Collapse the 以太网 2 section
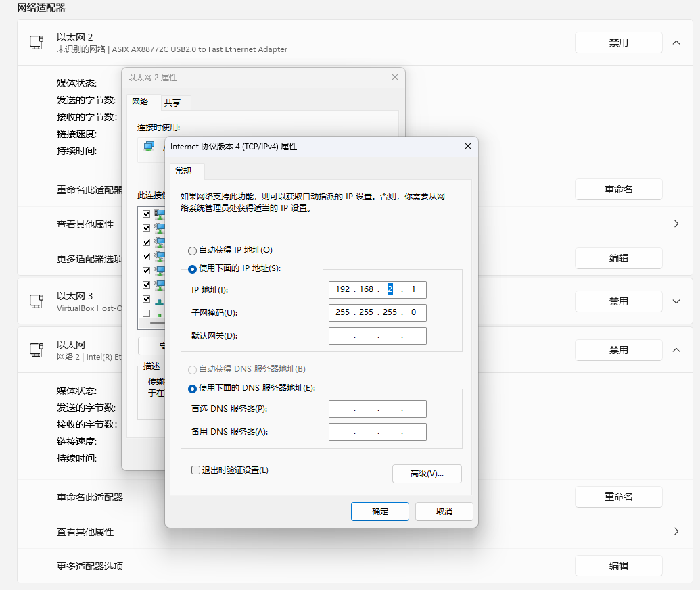The image size is (700, 590). (676, 42)
